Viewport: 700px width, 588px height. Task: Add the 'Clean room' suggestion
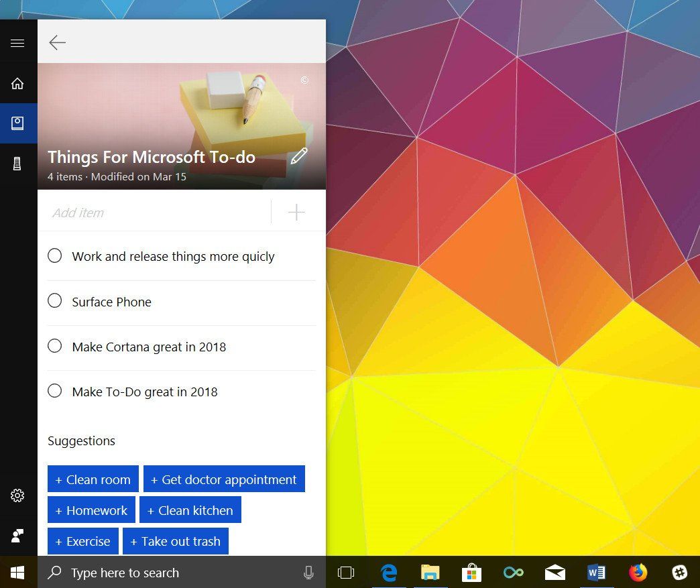(x=93, y=479)
